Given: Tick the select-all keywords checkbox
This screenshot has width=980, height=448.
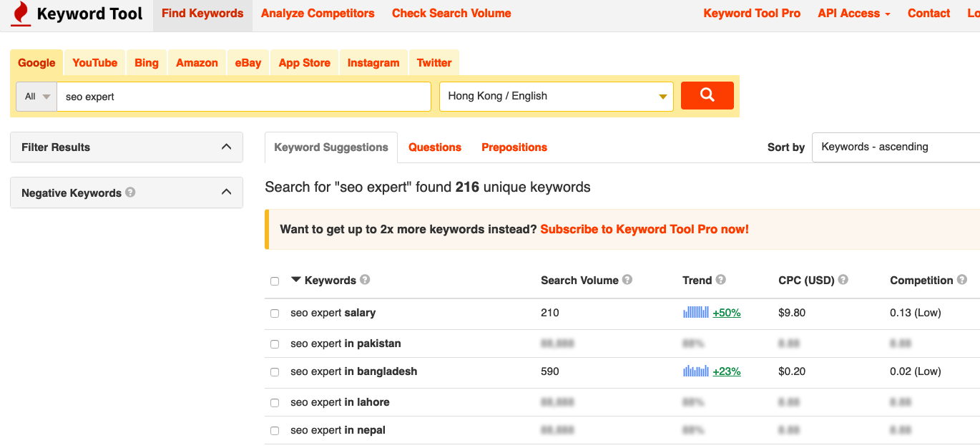Looking at the screenshot, I should [275, 281].
